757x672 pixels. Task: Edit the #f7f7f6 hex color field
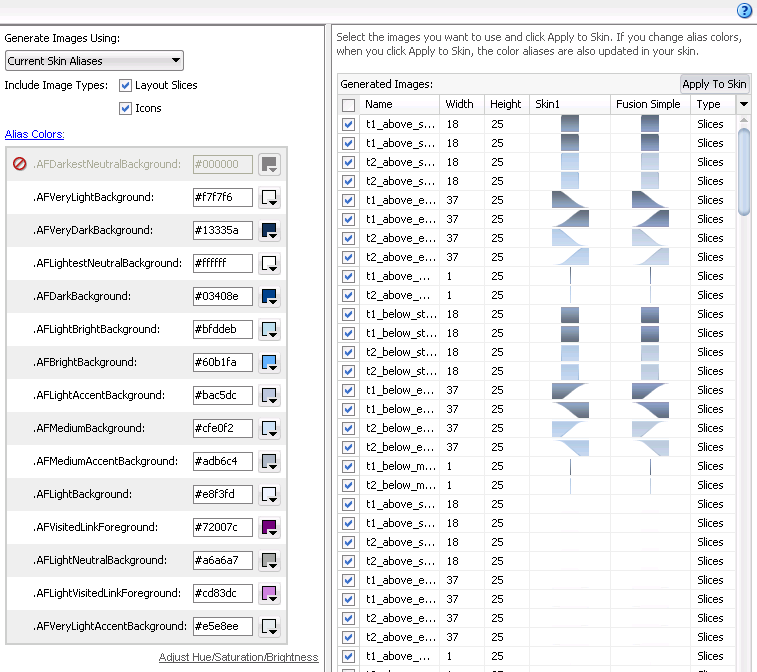tap(223, 197)
